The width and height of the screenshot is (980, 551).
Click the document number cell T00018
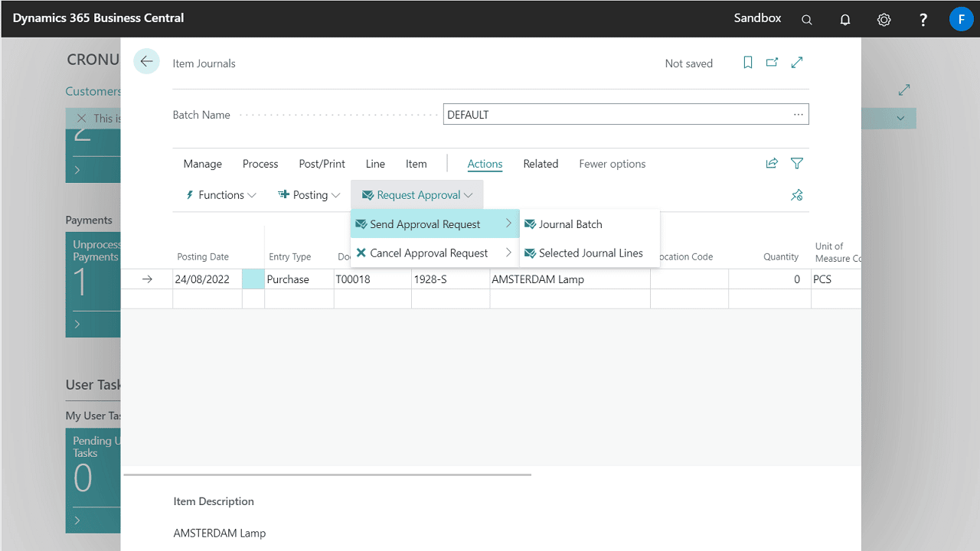tap(373, 279)
